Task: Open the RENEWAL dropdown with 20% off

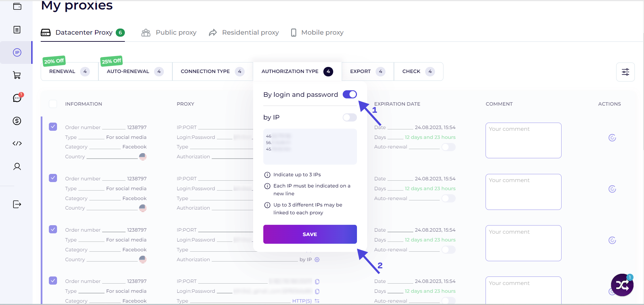Action: point(70,72)
